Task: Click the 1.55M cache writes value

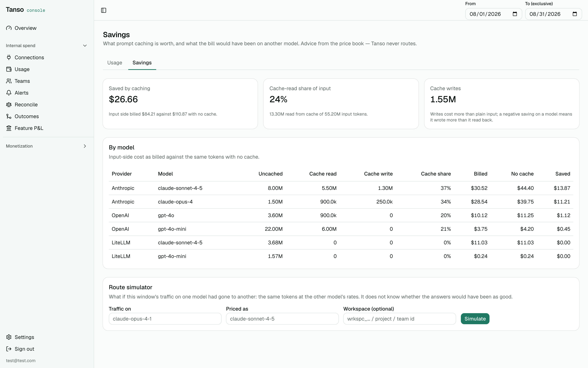Action: point(443,99)
